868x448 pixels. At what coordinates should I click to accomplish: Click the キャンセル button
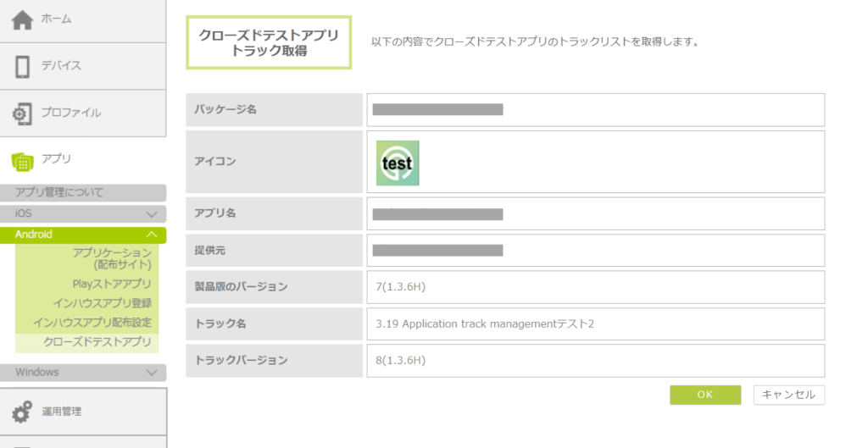pos(789,395)
